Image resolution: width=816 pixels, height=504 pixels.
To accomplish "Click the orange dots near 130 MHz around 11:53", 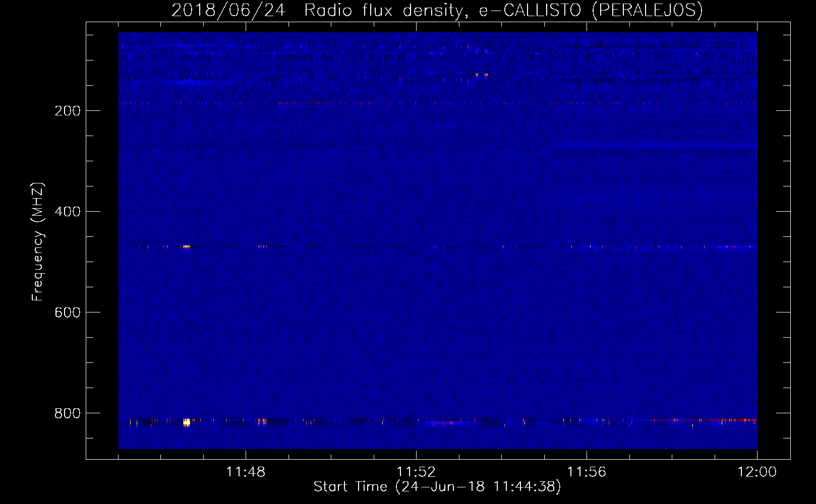I will (482, 75).
